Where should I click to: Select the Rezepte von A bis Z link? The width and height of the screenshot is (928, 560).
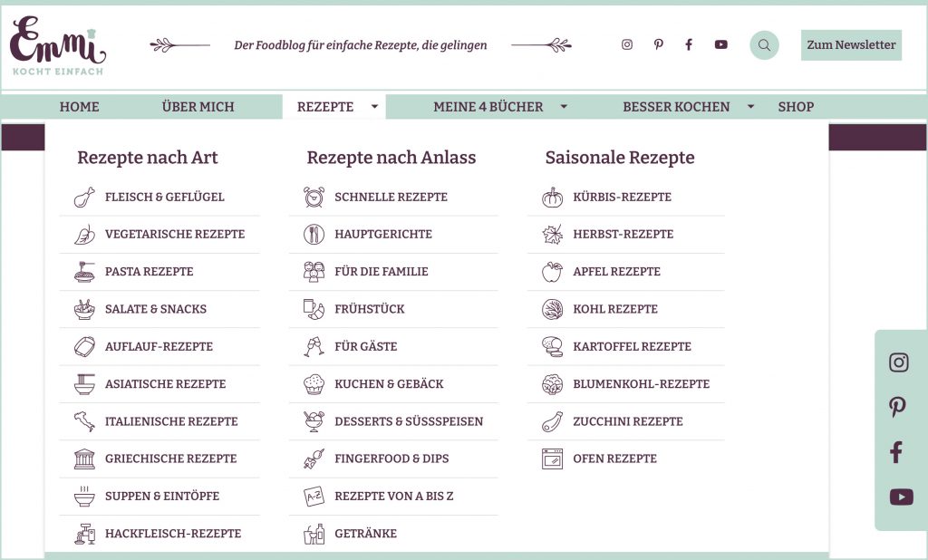[394, 497]
